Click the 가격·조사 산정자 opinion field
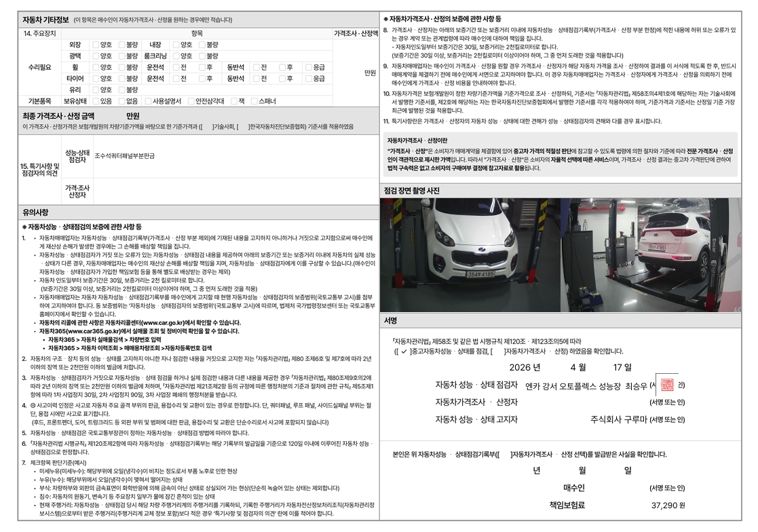This screenshot has width=758, height=532. coord(235,191)
